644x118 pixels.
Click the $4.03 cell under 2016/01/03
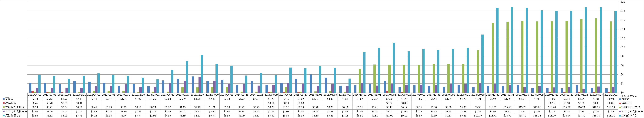[x=315, y=99]
